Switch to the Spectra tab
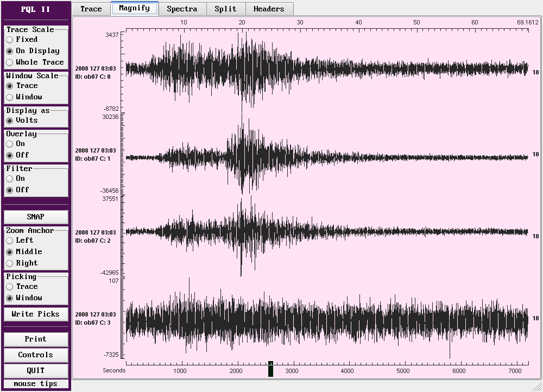 (182, 9)
